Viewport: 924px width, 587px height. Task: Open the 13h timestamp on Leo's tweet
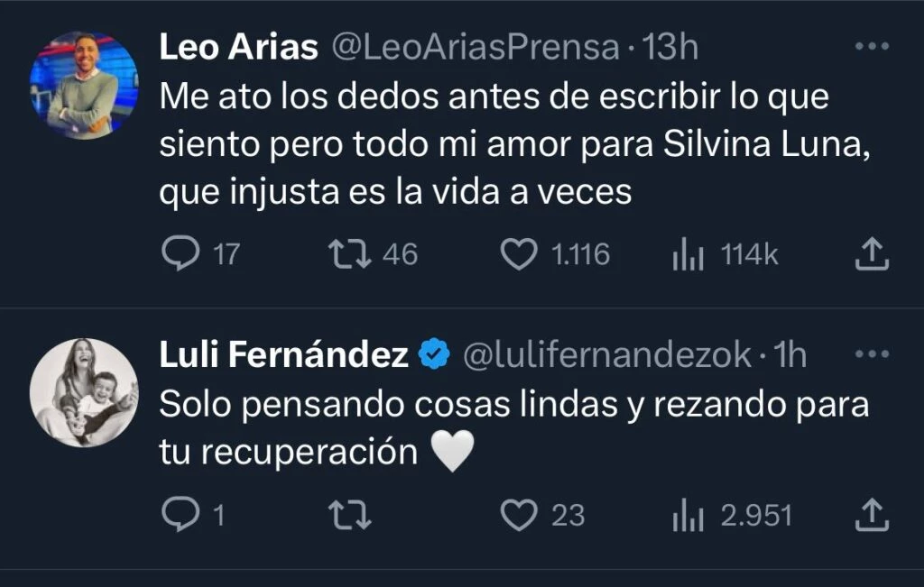pos(670,48)
